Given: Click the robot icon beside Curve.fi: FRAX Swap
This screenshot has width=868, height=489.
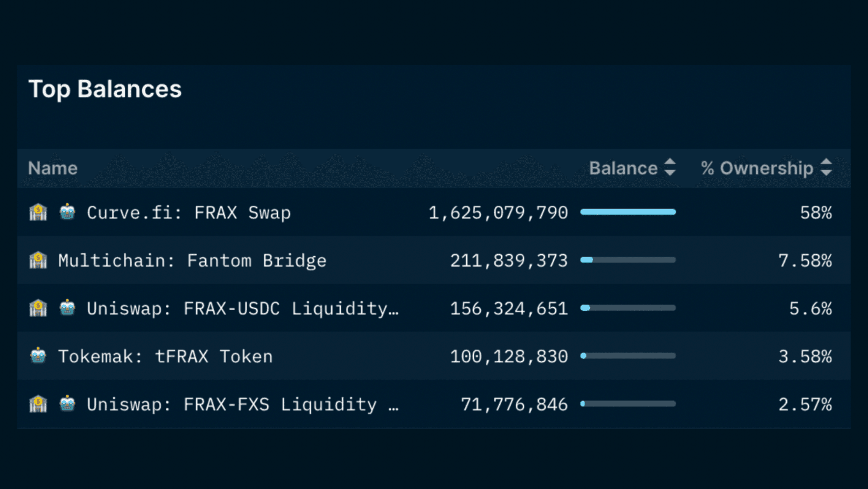Looking at the screenshot, I should [67, 212].
